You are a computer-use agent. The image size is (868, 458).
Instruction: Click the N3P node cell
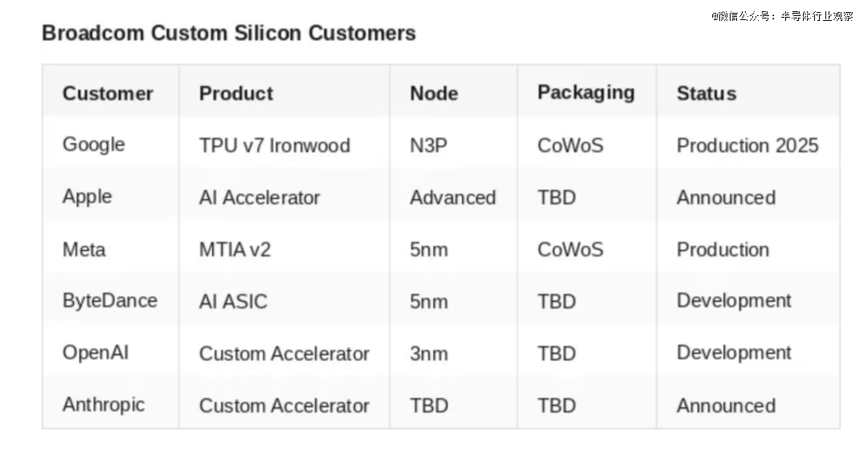tap(428, 145)
